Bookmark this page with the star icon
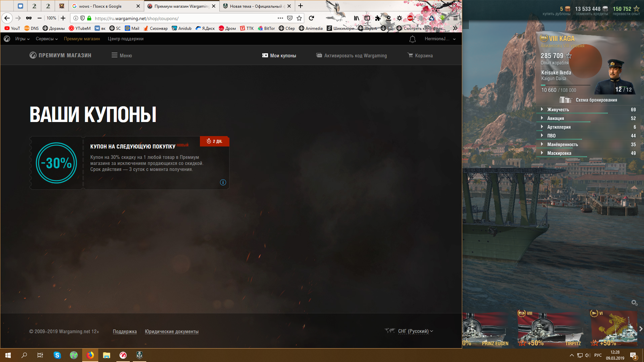The height and width of the screenshot is (362, 644). [299, 18]
